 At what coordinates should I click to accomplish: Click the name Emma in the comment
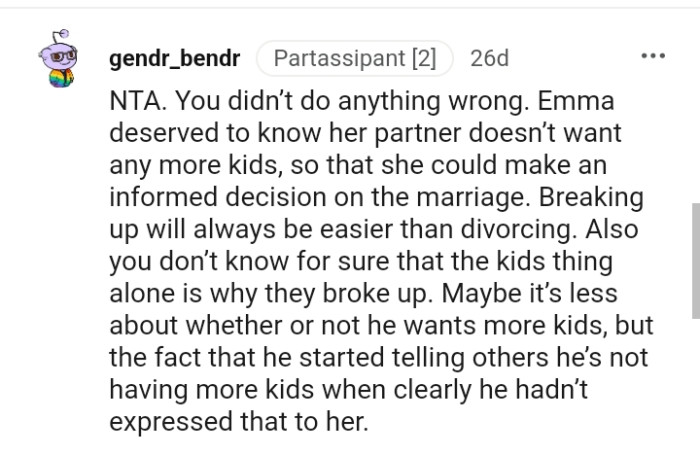tap(575, 101)
